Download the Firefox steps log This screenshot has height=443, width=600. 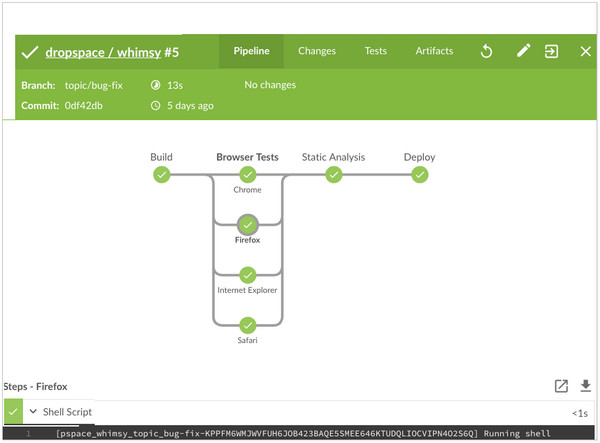point(585,386)
